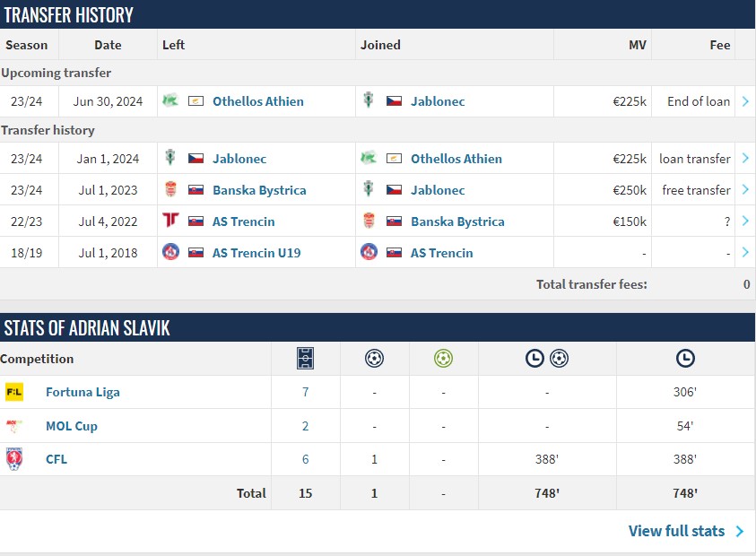Click the MOL Cup logo icon

coord(14,425)
